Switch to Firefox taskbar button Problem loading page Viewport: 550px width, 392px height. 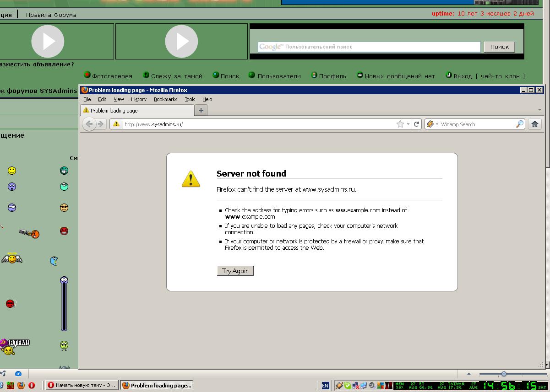point(157,385)
